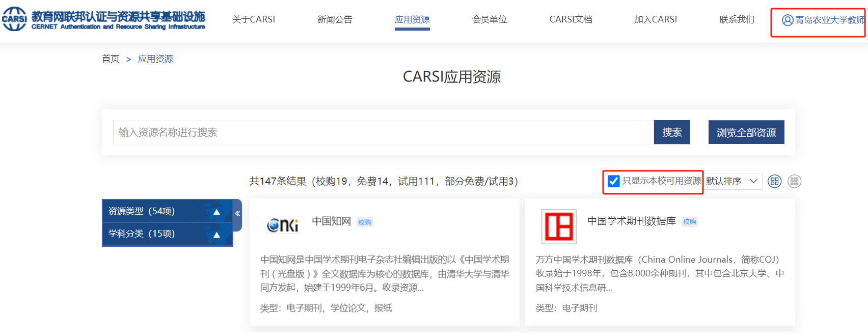This screenshot has height=333, width=868.
Task: Uncheck 只显示本校可用资源 checkbox
Action: (x=614, y=181)
